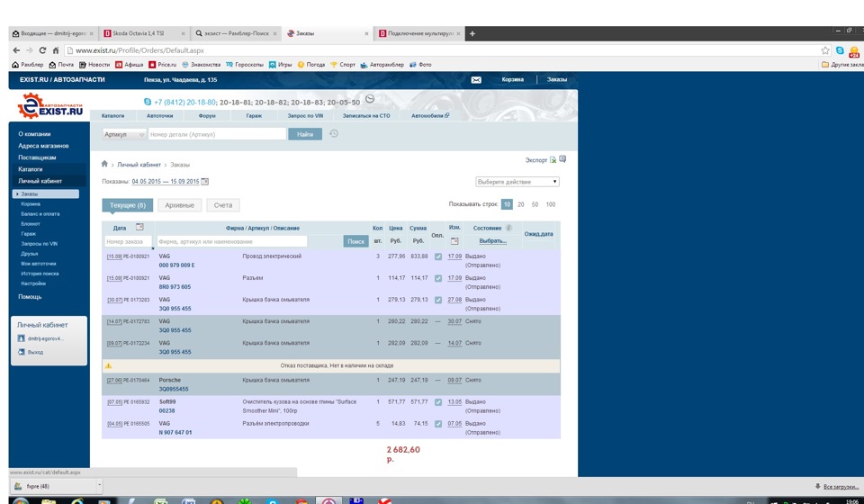Click the Поиск button in the table filter

coord(356,241)
